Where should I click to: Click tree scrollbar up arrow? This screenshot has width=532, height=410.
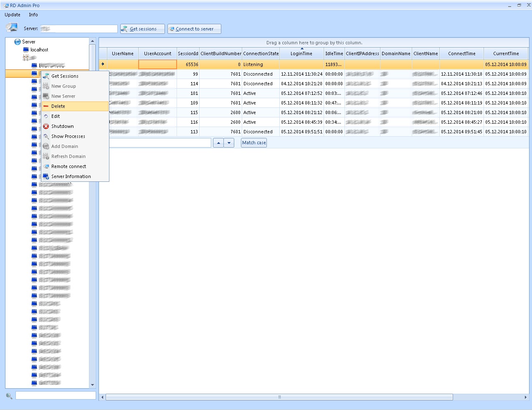coord(92,41)
